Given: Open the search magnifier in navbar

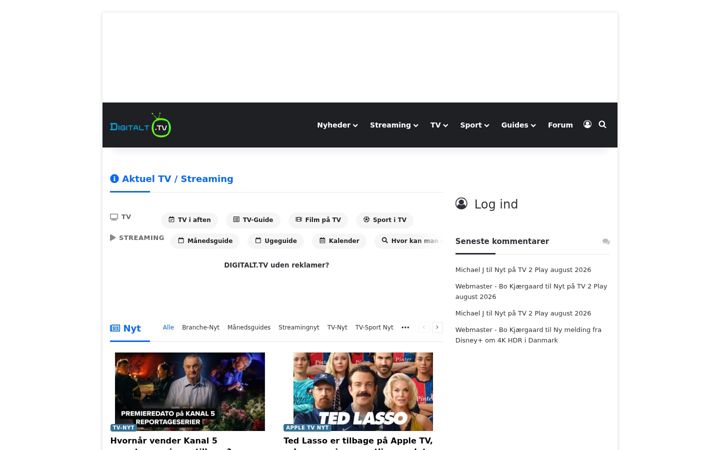Looking at the screenshot, I should click(602, 124).
